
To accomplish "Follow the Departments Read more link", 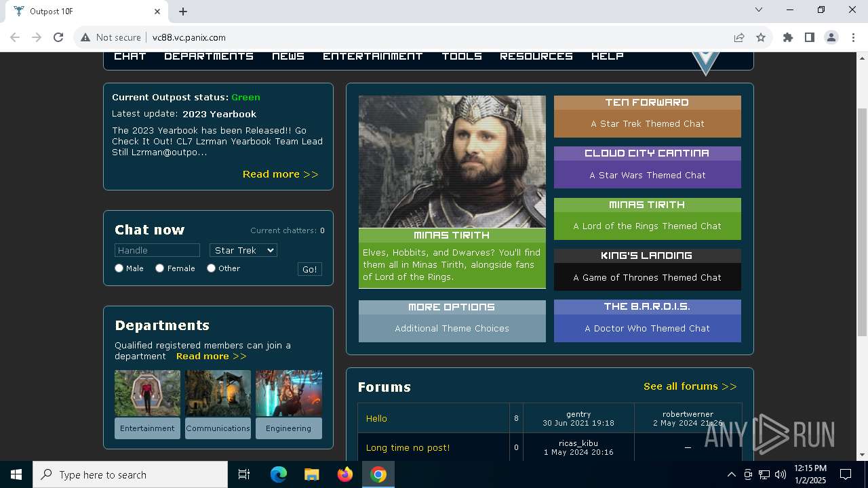I will [x=212, y=356].
